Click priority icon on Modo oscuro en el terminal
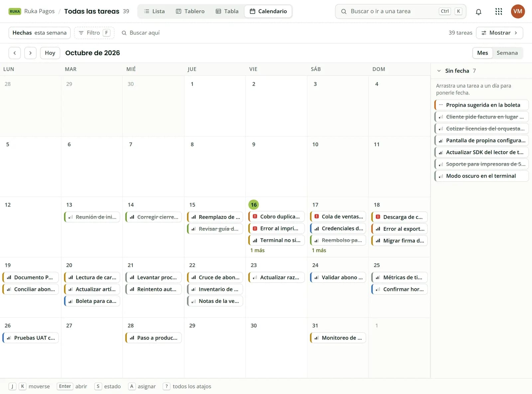 click(441, 176)
